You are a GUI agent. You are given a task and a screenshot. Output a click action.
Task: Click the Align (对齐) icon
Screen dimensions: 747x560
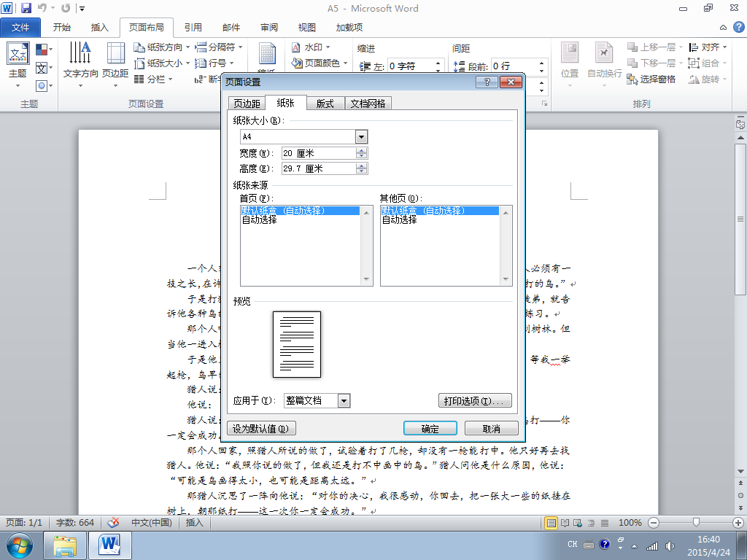pos(694,47)
